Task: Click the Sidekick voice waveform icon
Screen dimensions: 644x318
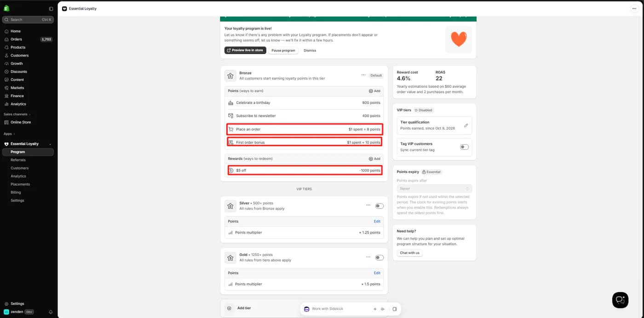Action: 383,309
